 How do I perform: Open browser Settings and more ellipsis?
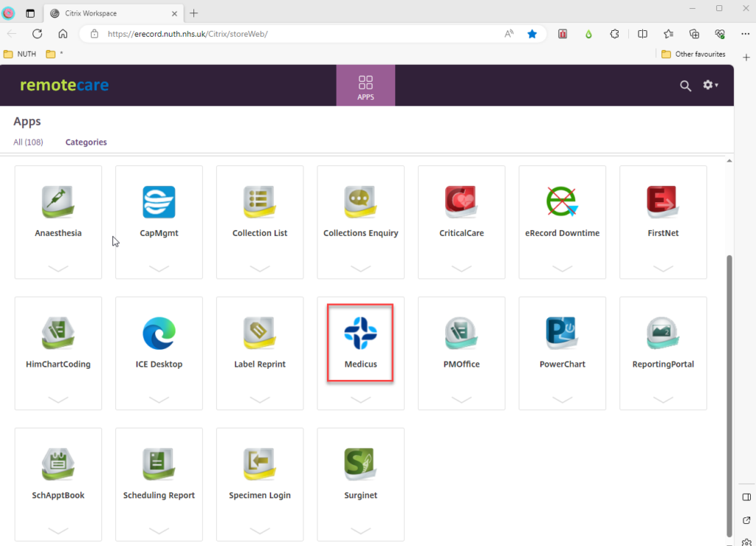tap(746, 34)
